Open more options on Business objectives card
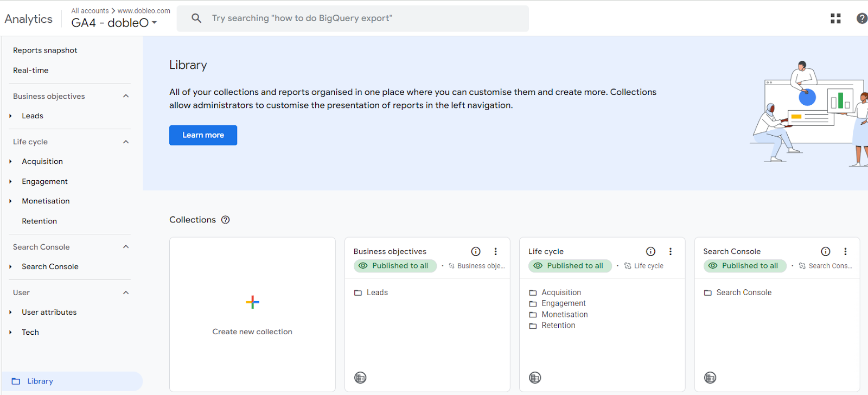868x395 pixels. click(x=495, y=251)
